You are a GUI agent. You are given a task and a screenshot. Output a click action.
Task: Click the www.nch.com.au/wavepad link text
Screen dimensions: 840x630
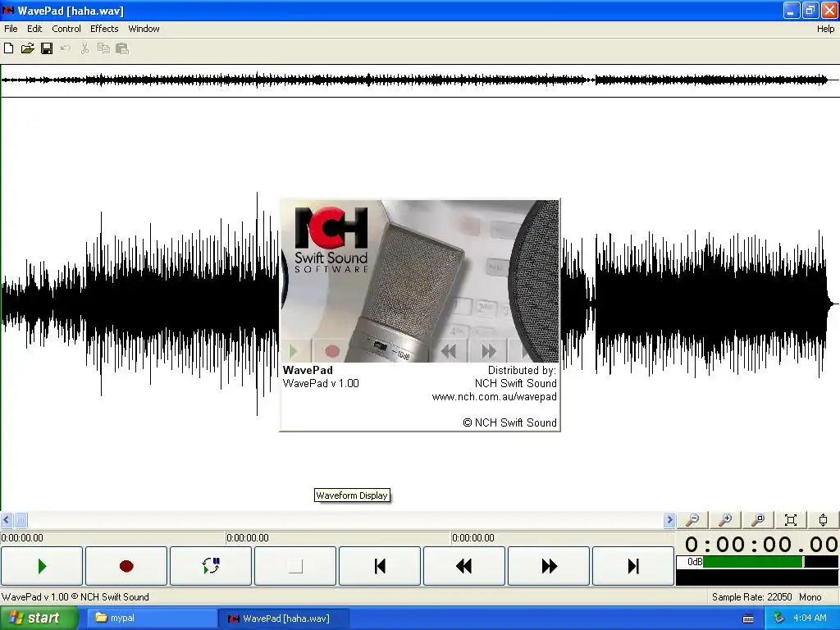(494, 397)
